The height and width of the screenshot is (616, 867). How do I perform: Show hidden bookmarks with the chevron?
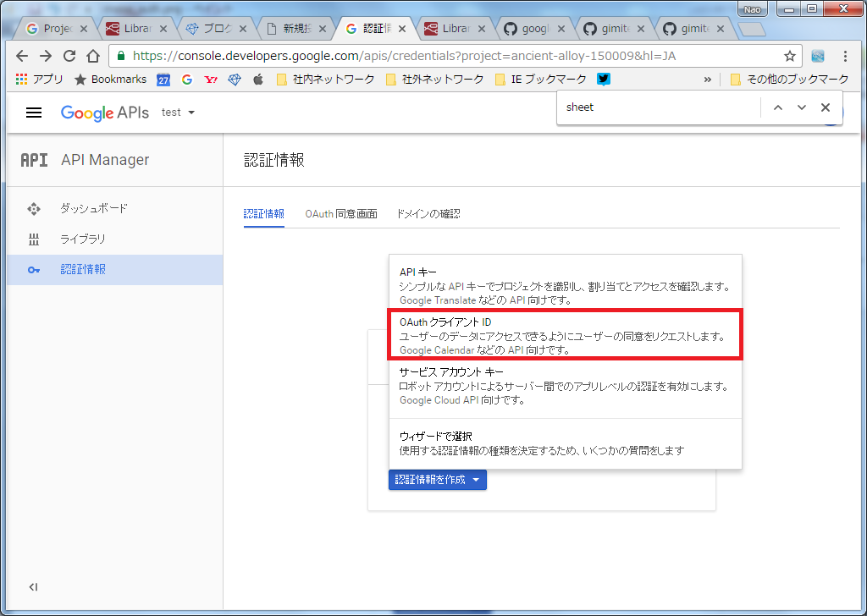tap(707, 80)
